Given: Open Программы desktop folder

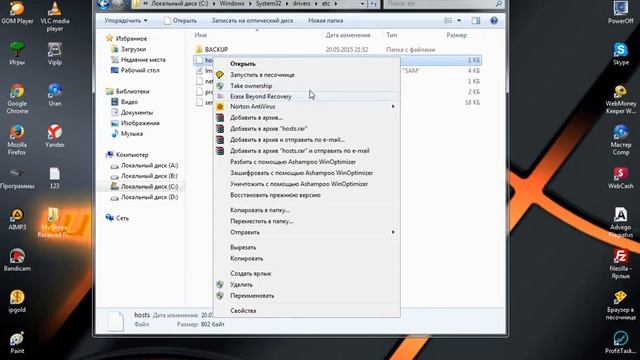Looking at the screenshot, I should (17, 178).
